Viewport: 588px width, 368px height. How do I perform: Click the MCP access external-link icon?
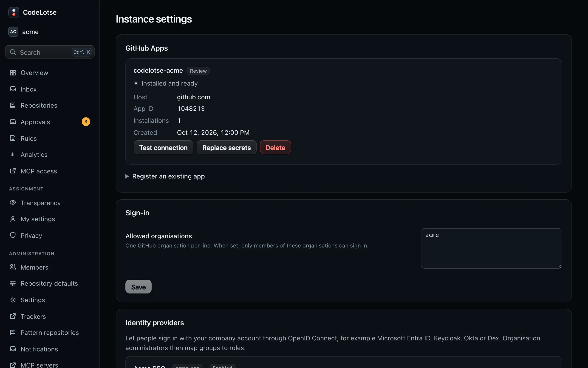[x=13, y=171]
